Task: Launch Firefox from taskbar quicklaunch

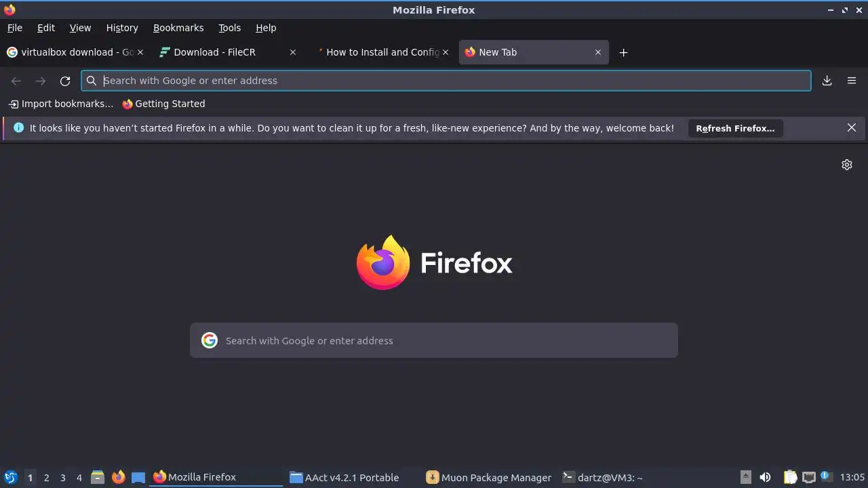Action: (118, 477)
